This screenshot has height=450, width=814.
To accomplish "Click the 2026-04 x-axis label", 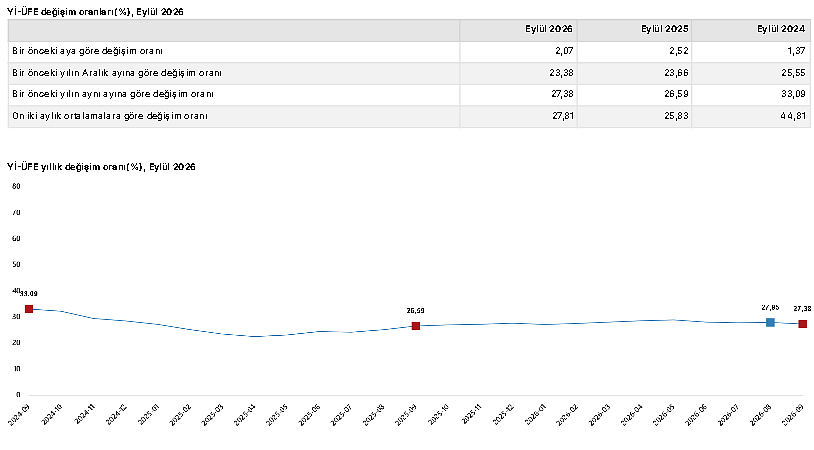I will coord(631,415).
